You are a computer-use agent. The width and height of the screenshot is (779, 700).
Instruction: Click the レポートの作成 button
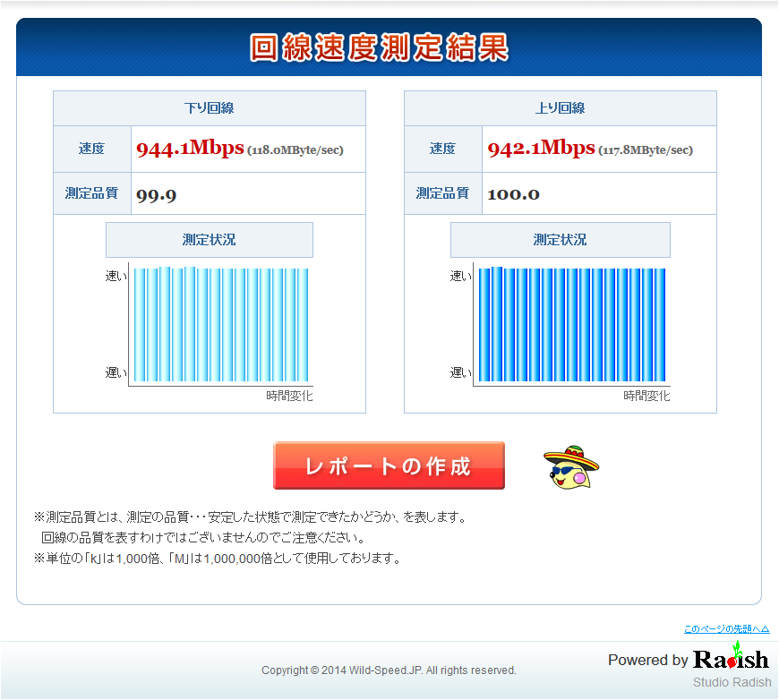(x=389, y=465)
